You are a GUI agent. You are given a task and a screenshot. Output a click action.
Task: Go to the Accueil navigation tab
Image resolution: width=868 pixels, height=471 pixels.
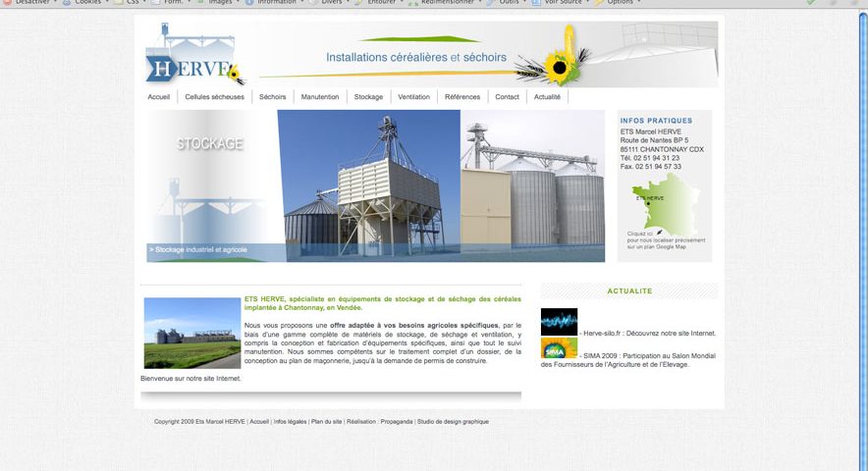pos(159,97)
